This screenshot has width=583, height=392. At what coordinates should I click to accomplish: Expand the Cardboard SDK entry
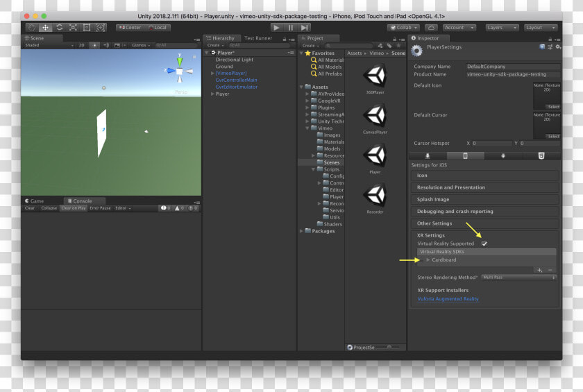pyautogui.click(x=428, y=259)
